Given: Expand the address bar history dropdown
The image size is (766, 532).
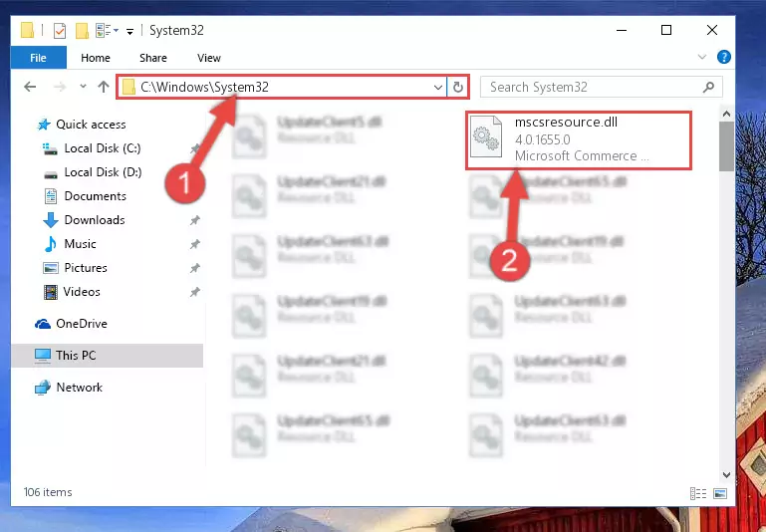Looking at the screenshot, I should coord(438,88).
